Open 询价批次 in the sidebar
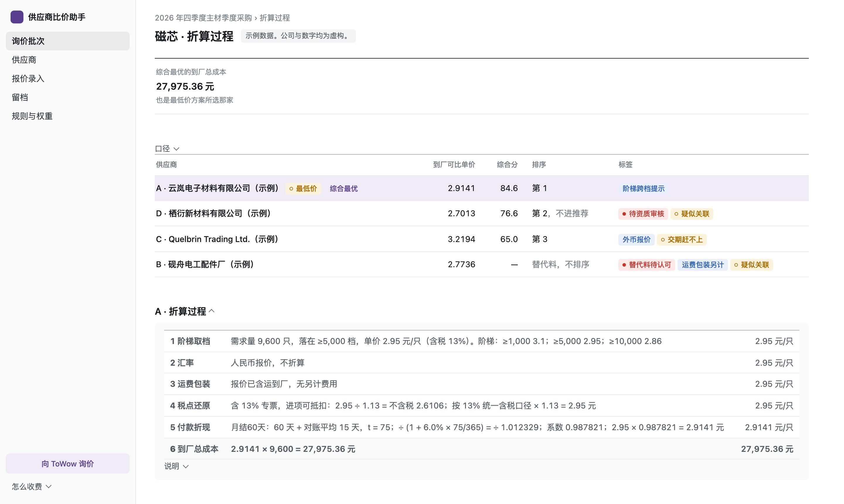 tap(68, 41)
